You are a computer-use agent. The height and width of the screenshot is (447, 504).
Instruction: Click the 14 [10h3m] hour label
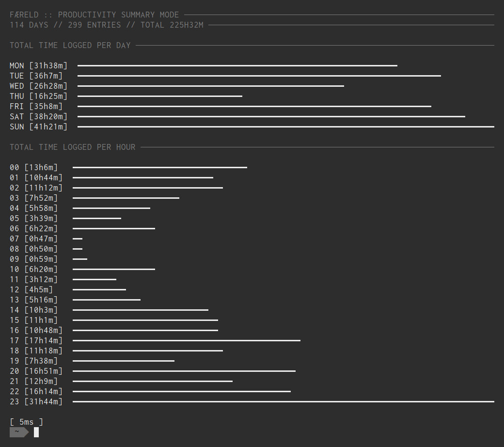pos(34,310)
